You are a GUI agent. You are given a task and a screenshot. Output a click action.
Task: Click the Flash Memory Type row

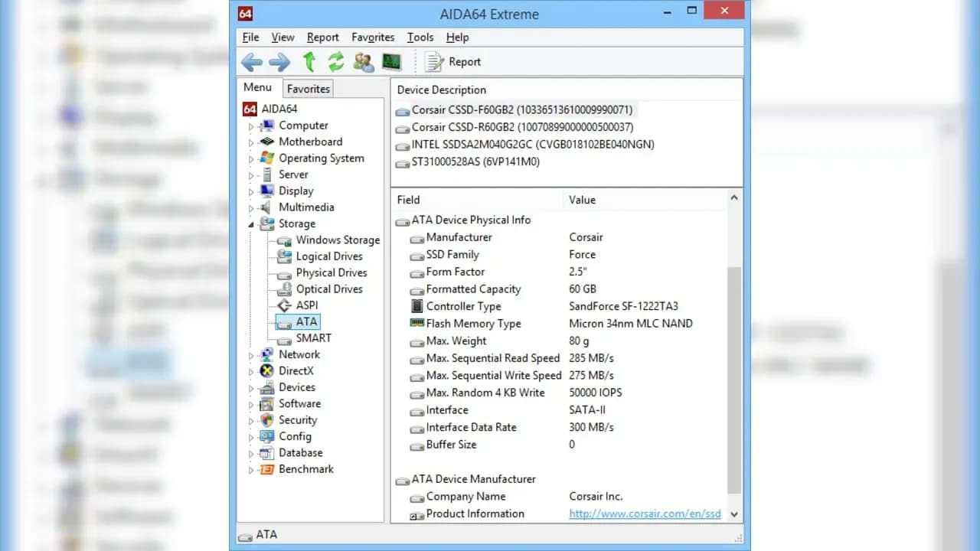560,324
